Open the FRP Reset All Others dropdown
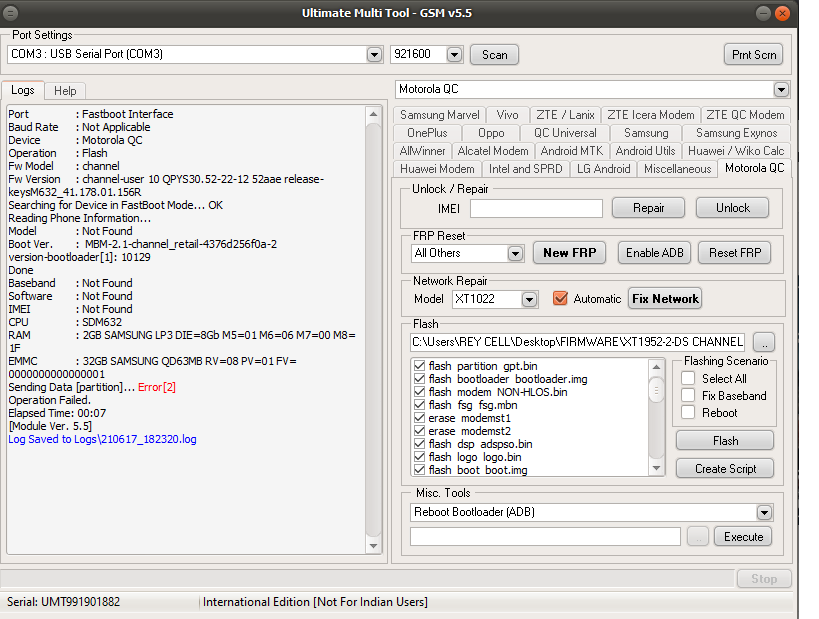The image size is (819, 619). pos(515,253)
